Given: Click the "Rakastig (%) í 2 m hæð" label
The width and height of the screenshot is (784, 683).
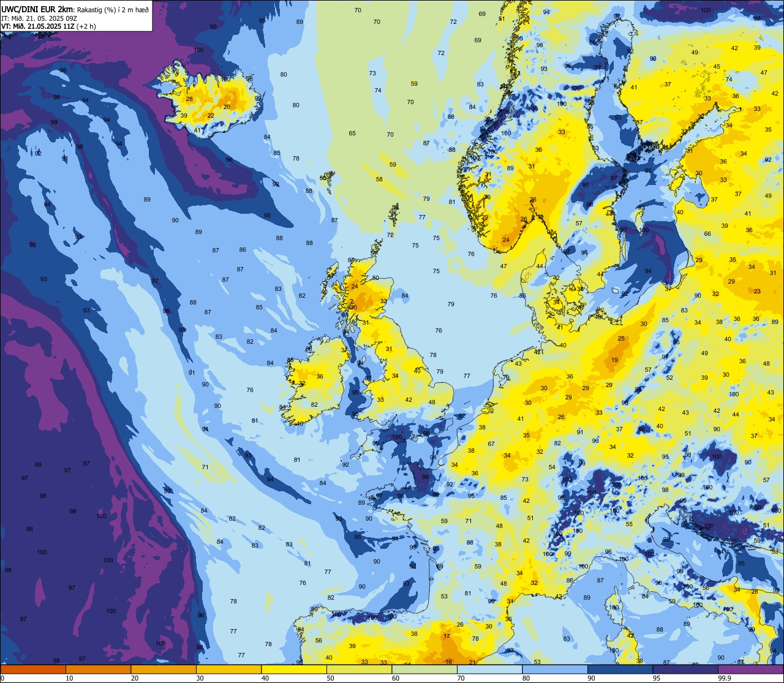Looking at the screenshot, I should (x=113, y=9).
